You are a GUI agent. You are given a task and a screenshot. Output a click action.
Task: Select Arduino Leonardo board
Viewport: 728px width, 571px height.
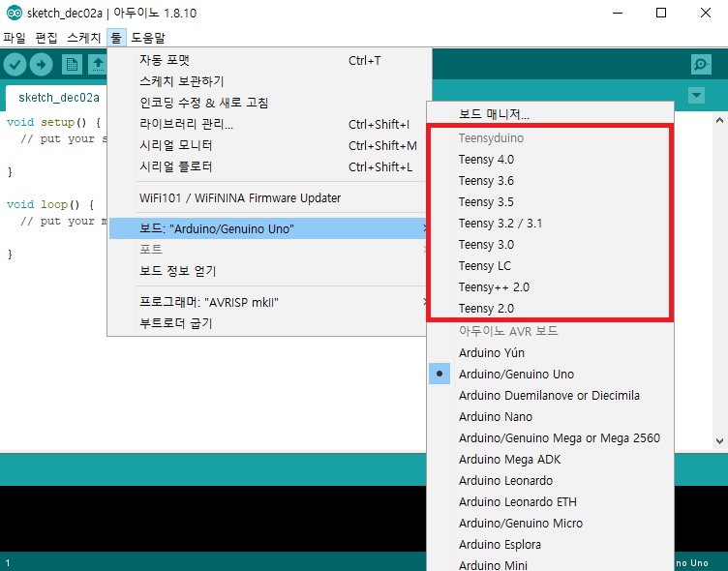click(x=550, y=481)
